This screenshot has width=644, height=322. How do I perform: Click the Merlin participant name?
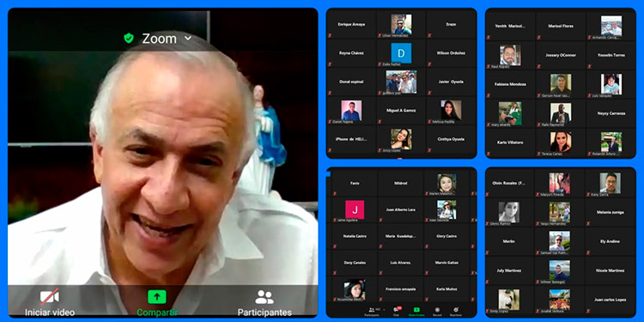509,241
